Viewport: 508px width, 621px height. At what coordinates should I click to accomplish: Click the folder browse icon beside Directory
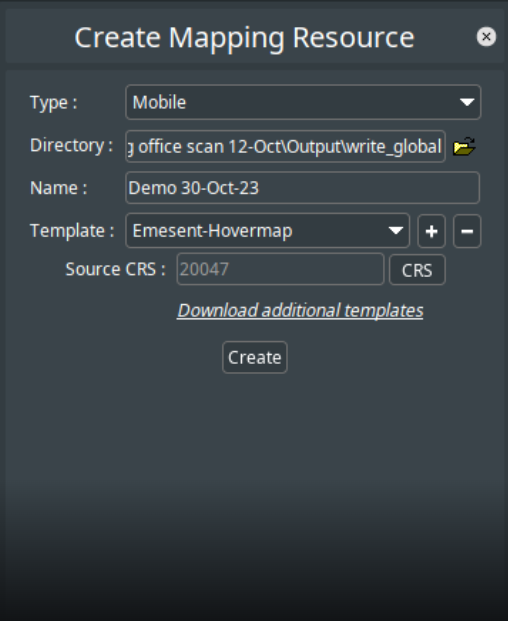(464, 147)
